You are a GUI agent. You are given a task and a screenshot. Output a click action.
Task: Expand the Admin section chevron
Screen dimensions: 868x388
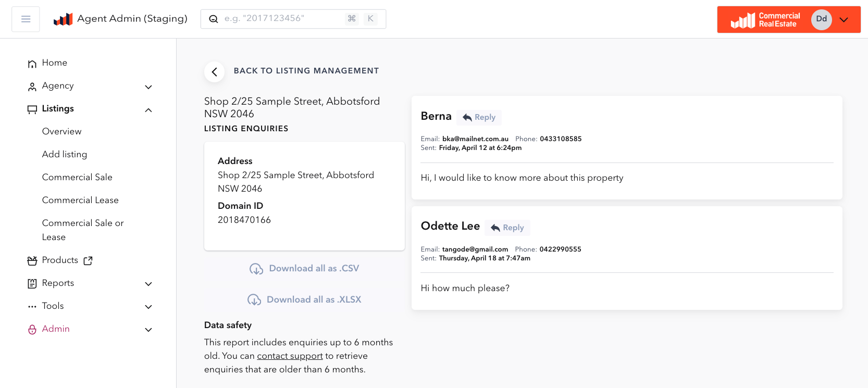(148, 330)
